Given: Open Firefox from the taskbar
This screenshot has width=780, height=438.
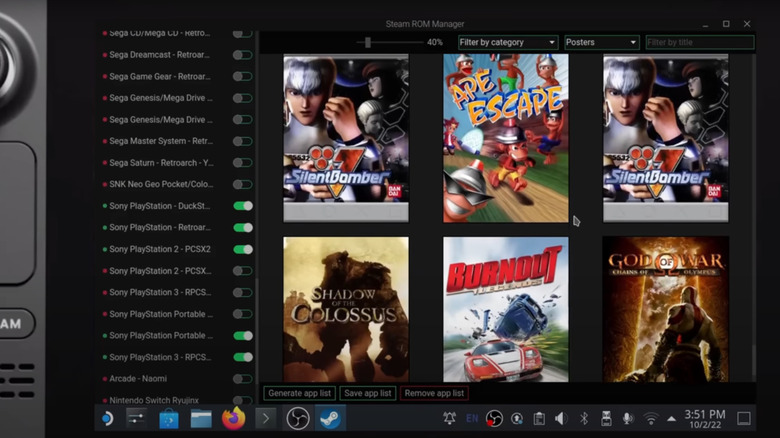Looking at the screenshot, I should 234,418.
